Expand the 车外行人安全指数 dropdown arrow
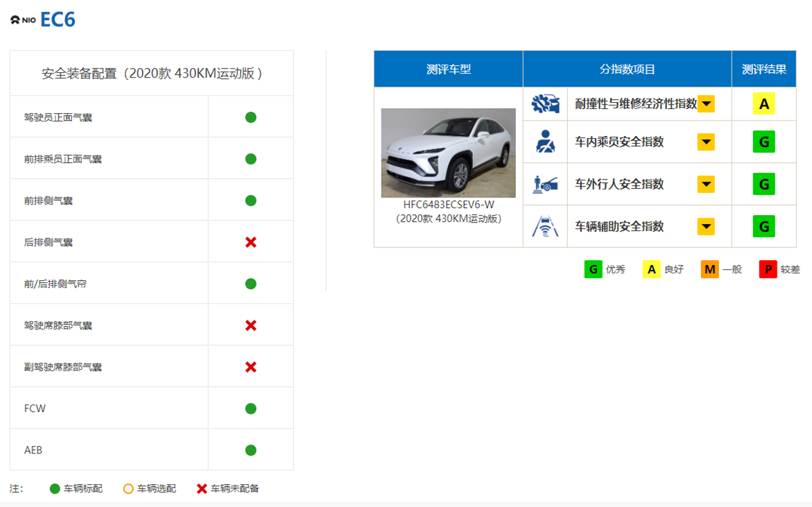Image resolution: width=812 pixels, height=507 pixels. click(707, 184)
